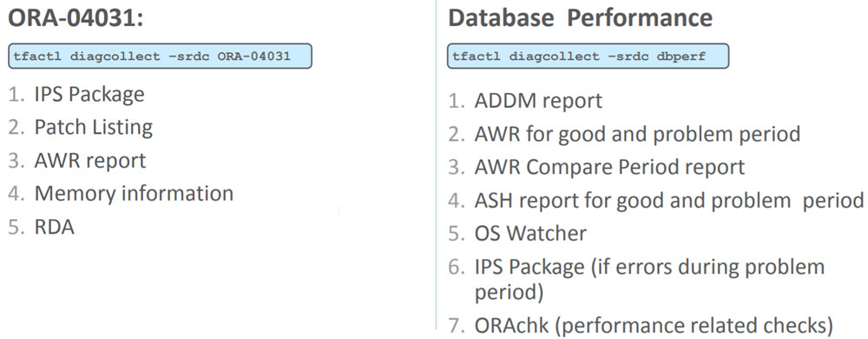
Task: Click the AWR Compare Period report item
Action: 610,167
